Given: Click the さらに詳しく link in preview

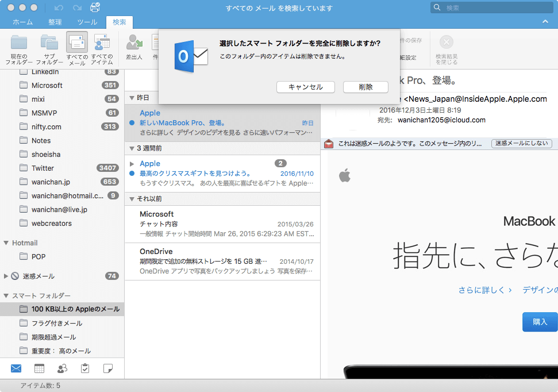Looking at the screenshot, I should pos(484,290).
